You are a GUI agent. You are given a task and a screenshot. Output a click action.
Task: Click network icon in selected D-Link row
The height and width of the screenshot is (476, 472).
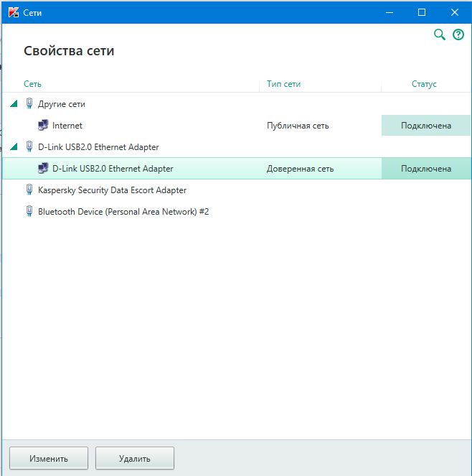click(43, 168)
